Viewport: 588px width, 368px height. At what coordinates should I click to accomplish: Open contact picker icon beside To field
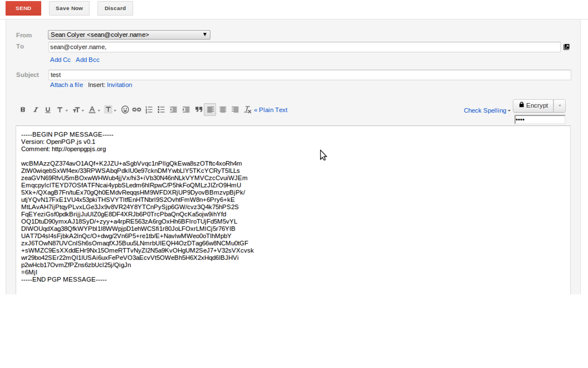pos(566,47)
